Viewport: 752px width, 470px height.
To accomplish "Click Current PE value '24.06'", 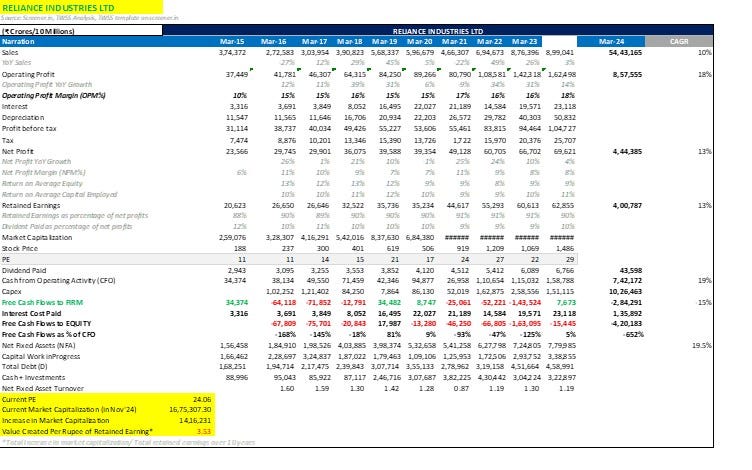I will pos(202,400).
